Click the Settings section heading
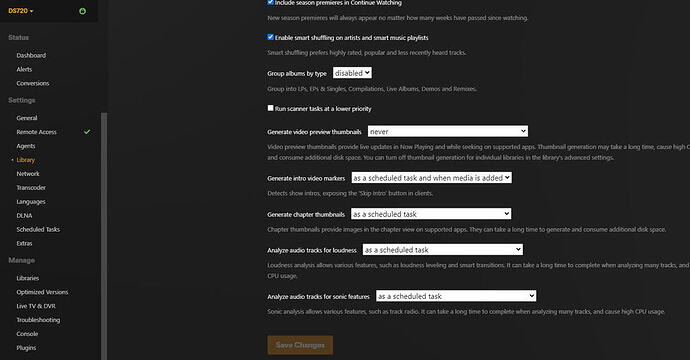This screenshot has width=690, height=360. (22, 100)
